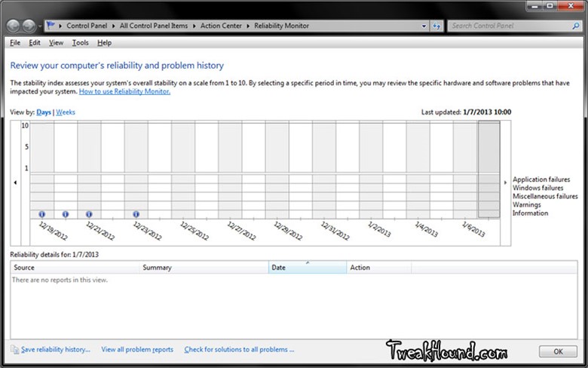Click the Application failures legend label

541,179
